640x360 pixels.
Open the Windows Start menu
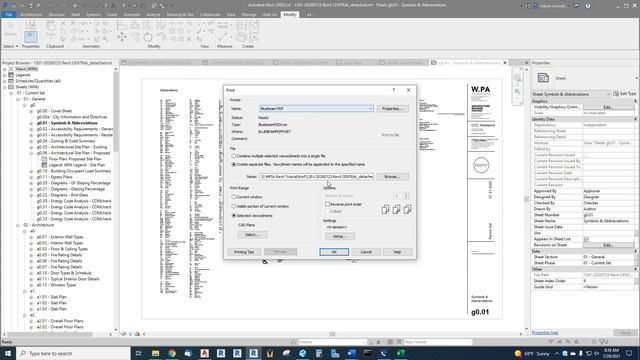point(8,353)
